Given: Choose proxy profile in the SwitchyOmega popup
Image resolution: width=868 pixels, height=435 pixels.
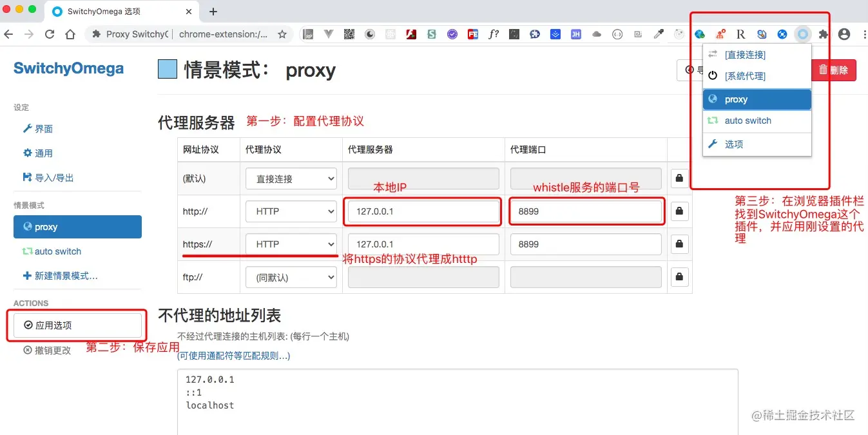Looking at the screenshot, I should [757, 99].
